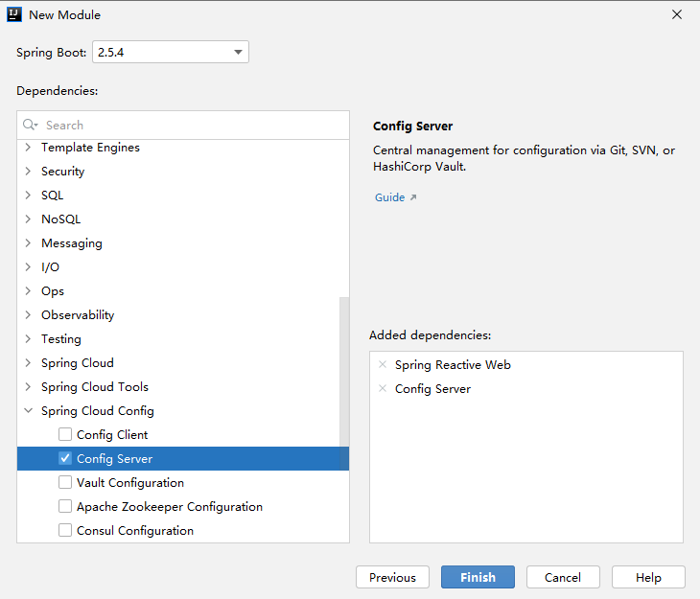700x599 pixels.
Task: Select the Spring Cloud Tools label
Action: pyautogui.click(x=95, y=387)
